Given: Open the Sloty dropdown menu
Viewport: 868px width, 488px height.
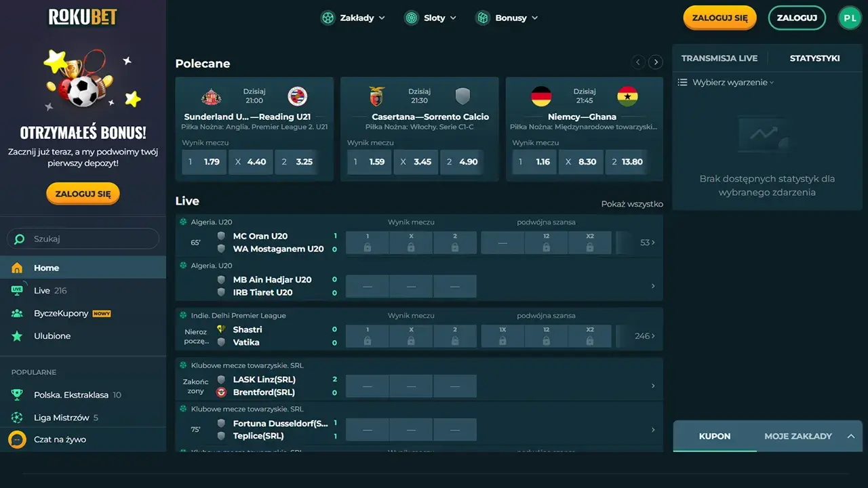Looking at the screenshot, I should [x=430, y=18].
